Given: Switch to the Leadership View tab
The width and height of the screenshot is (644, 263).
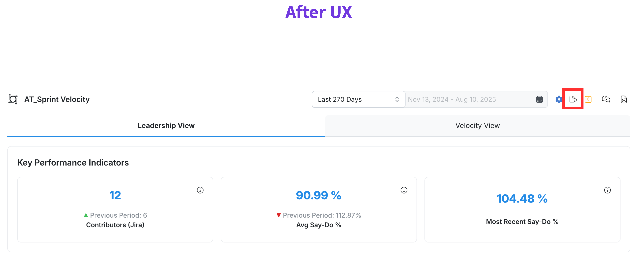Looking at the screenshot, I should 166,125.
